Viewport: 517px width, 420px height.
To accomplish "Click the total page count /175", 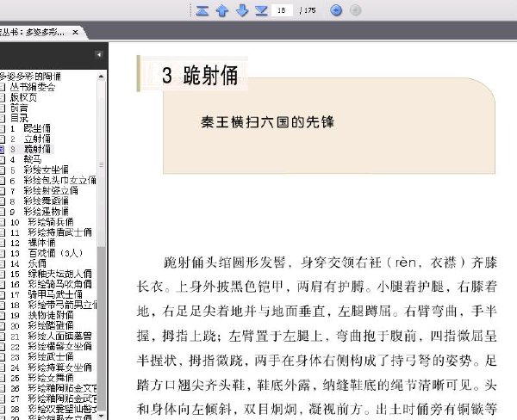I will coord(308,10).
